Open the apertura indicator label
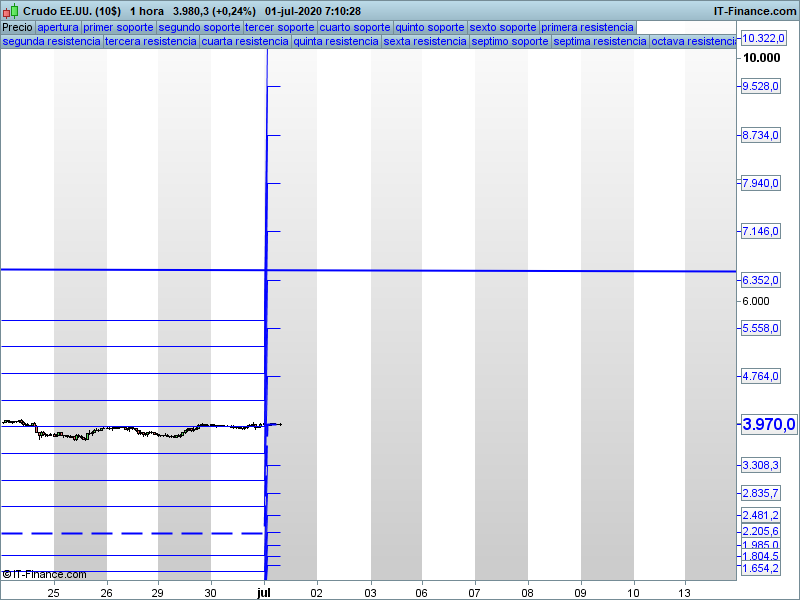 pos(58,27)
